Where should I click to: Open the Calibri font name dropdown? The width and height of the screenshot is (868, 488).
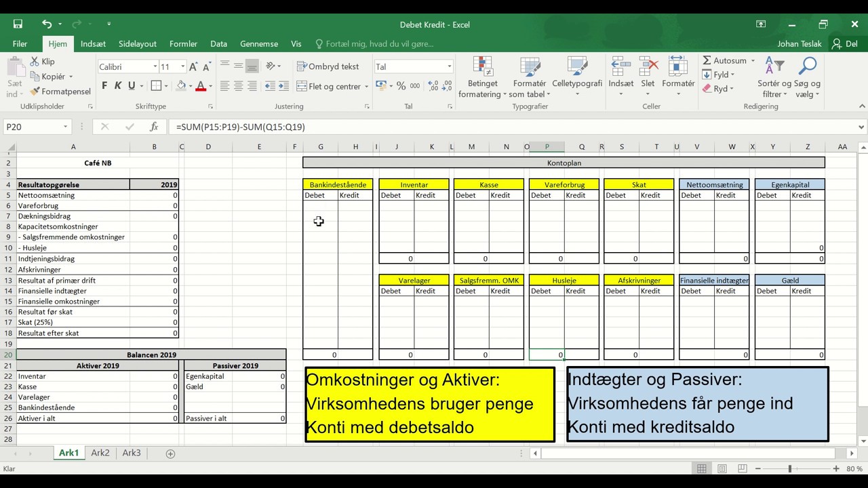pyautogui.click(x=155, y=66)
